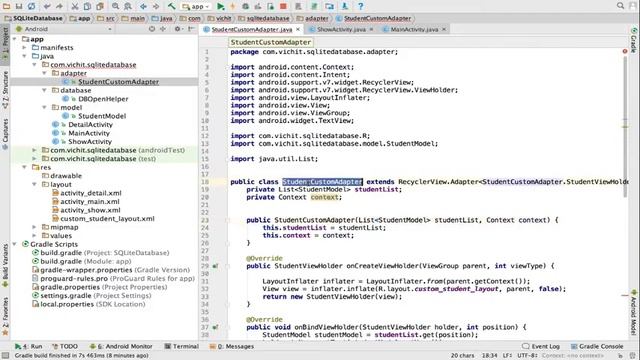Open the Android Monitor tool window
Viewport: 640px width, 360px height.
(121, 346)
